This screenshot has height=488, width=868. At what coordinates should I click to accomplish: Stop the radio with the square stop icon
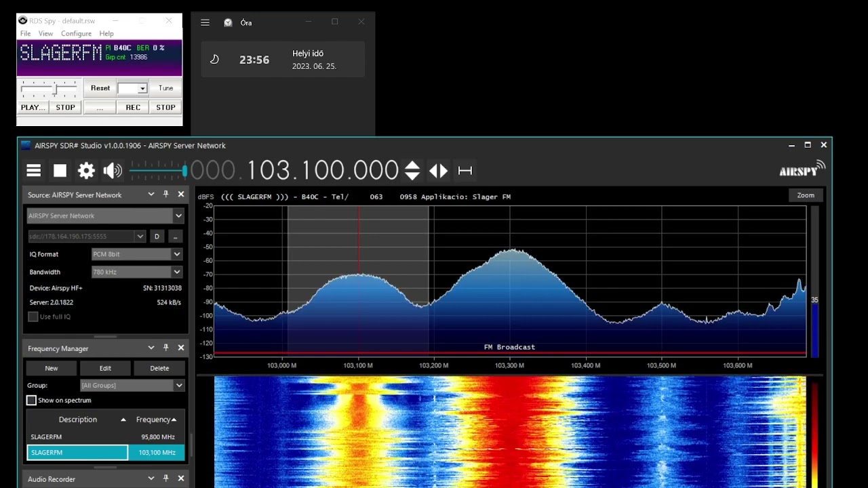[60, 171]
